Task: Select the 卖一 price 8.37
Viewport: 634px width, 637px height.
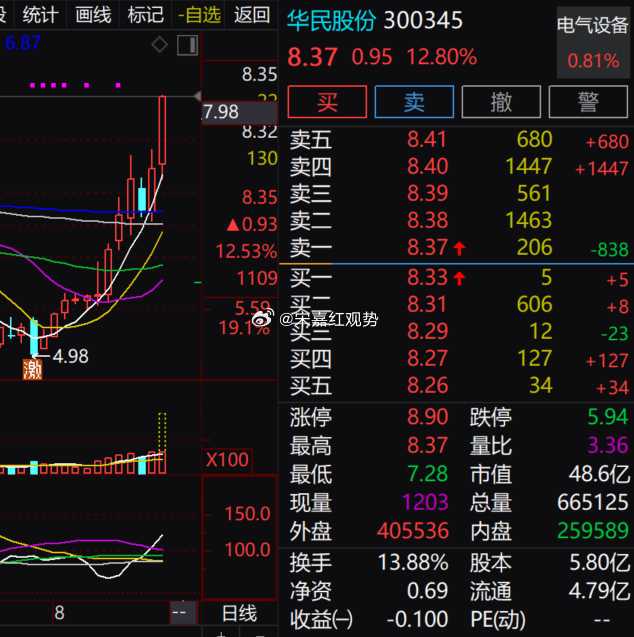Action: (x=427, y=247)
